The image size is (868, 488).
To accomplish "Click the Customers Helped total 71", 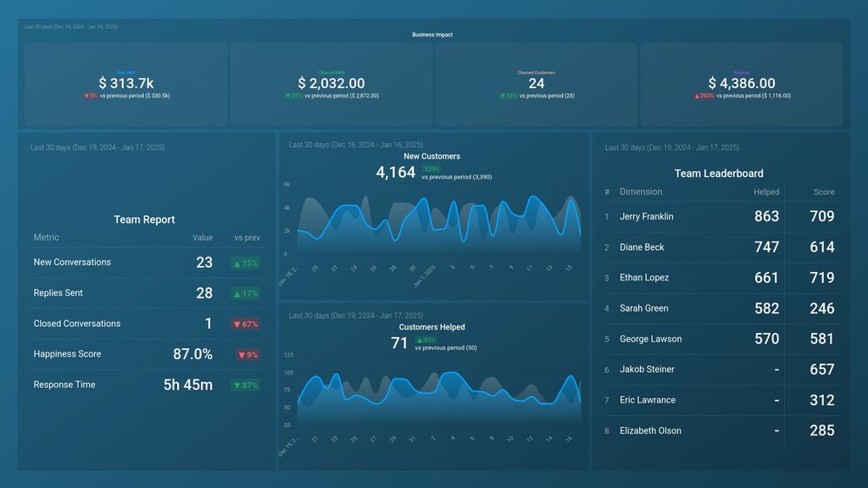I will [x=399, y=343].
